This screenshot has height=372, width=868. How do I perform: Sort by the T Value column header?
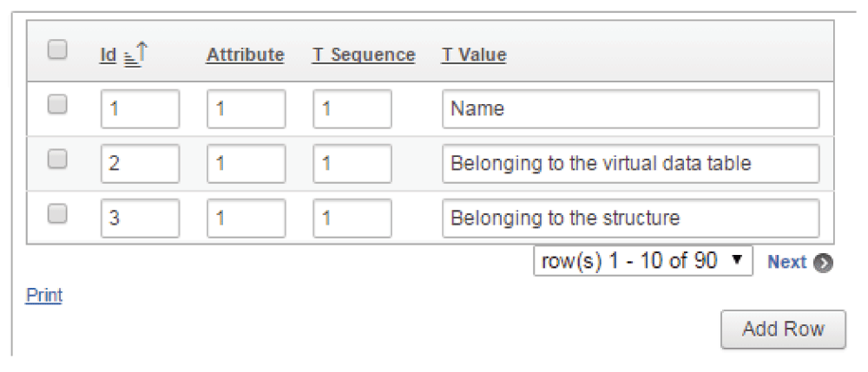click(x=474, y=55)
